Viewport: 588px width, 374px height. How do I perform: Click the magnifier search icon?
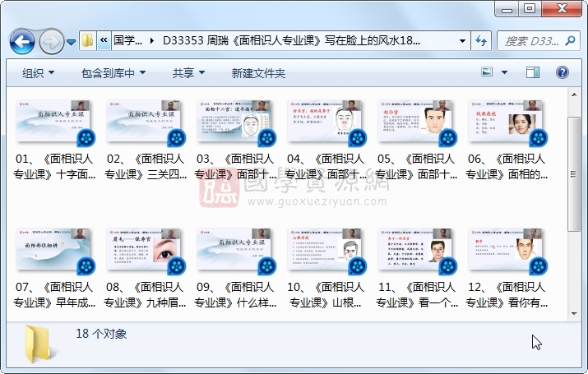tap(571, 40)
